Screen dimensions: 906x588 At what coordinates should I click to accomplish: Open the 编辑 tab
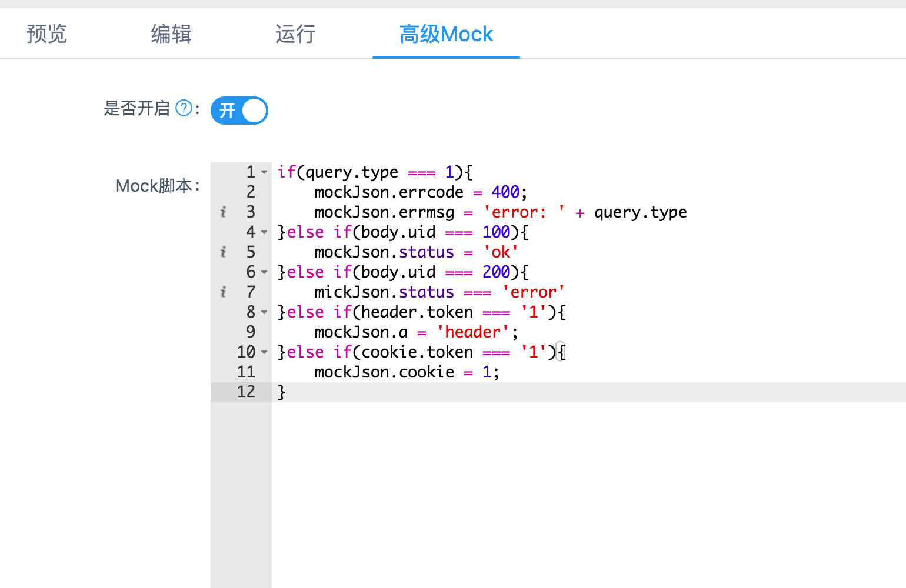pyautogui.click(x=171, y=34)
